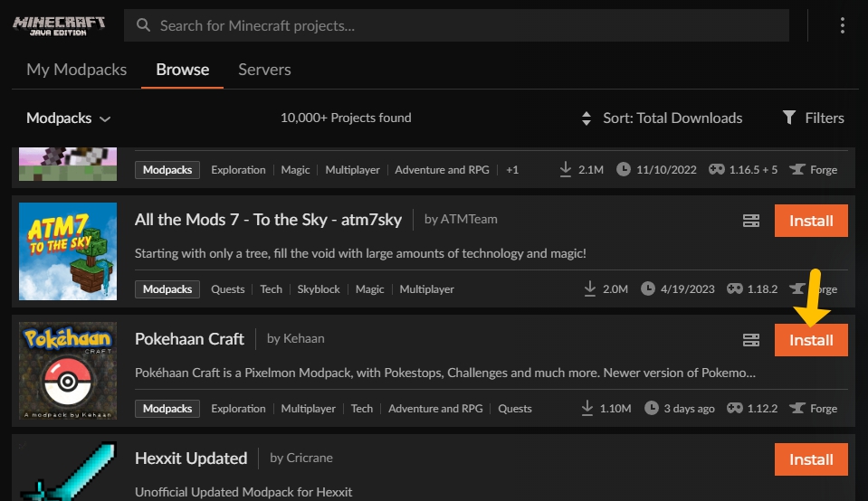Click server pack icon for Pokehaan Craft
868x501 pixels.
tap(750, 340)
